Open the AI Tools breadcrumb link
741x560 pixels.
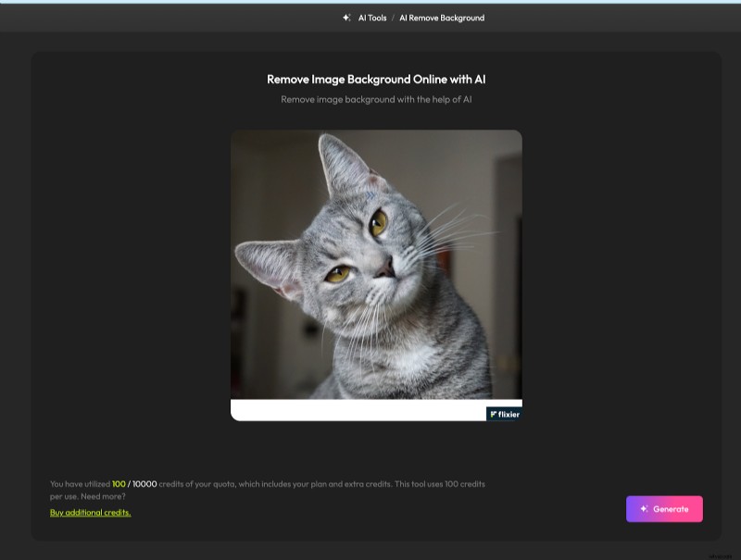(x=370, y=18)
